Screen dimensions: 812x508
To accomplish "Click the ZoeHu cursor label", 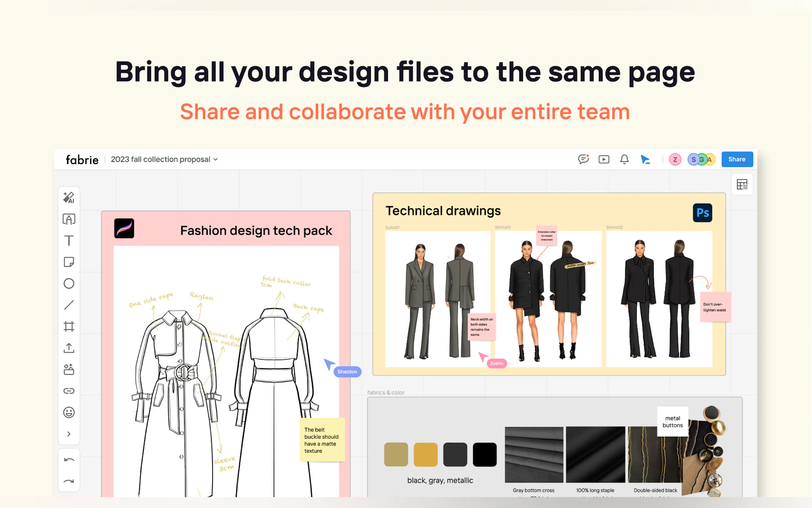I will [497, 363].
